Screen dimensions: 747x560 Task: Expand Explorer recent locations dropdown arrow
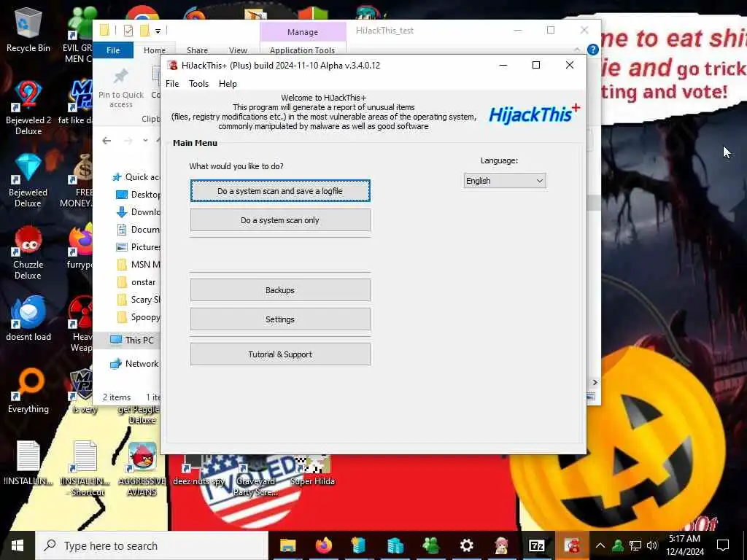145,141
